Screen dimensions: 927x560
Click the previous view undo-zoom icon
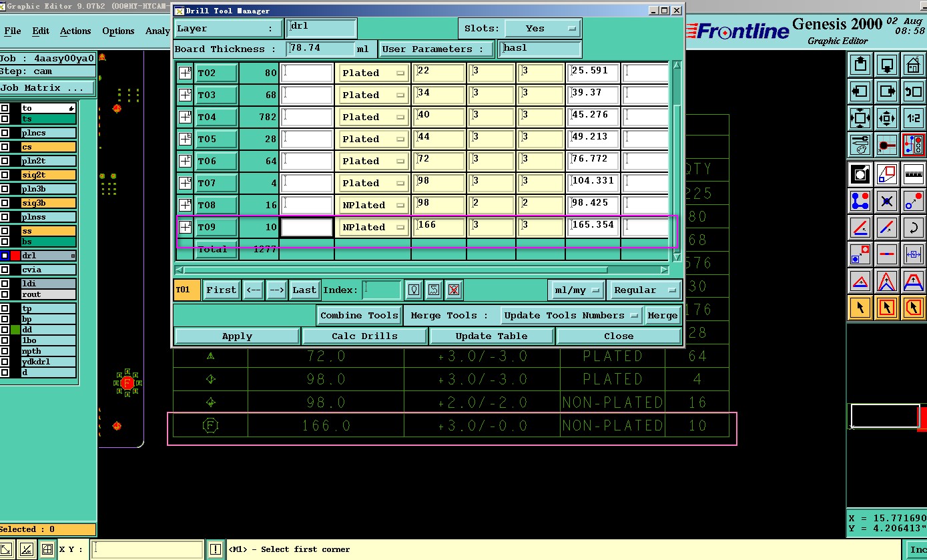[913, 91]
